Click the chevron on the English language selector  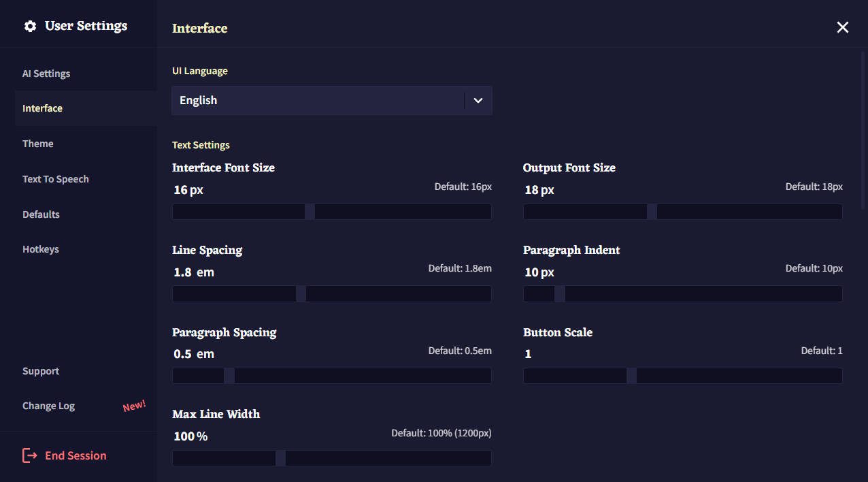click(478, 100)
